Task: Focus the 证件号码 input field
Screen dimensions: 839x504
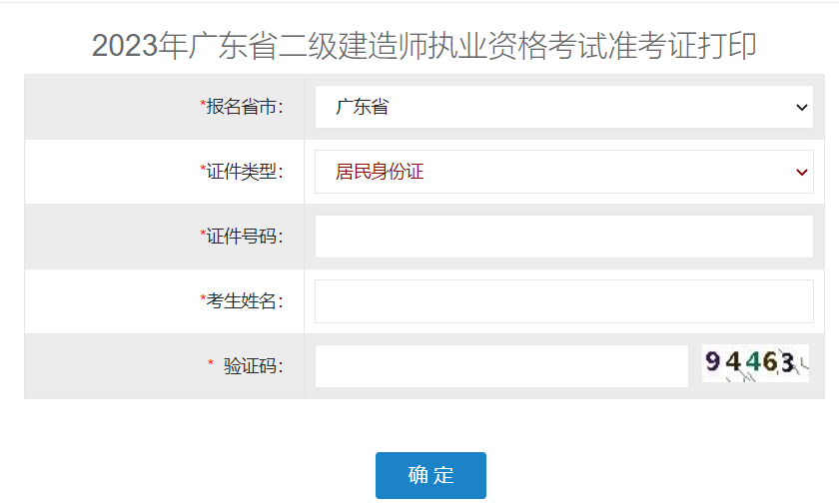Action: click(x=564, y=237)
